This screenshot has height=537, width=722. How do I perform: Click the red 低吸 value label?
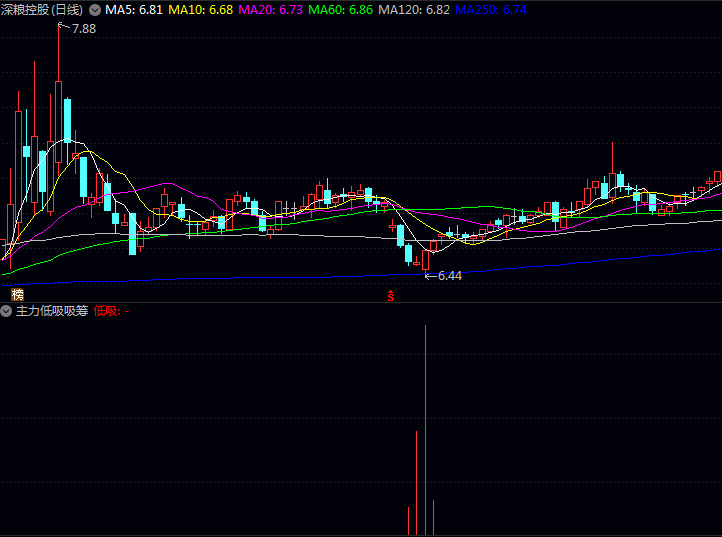(110, 311)
